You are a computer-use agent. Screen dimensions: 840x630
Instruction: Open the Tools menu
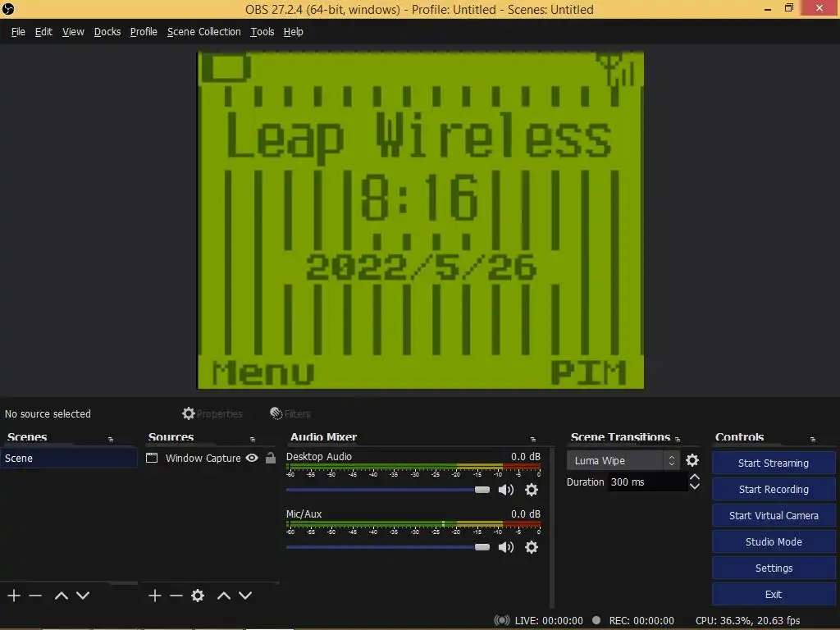click(x=262, y=32)
